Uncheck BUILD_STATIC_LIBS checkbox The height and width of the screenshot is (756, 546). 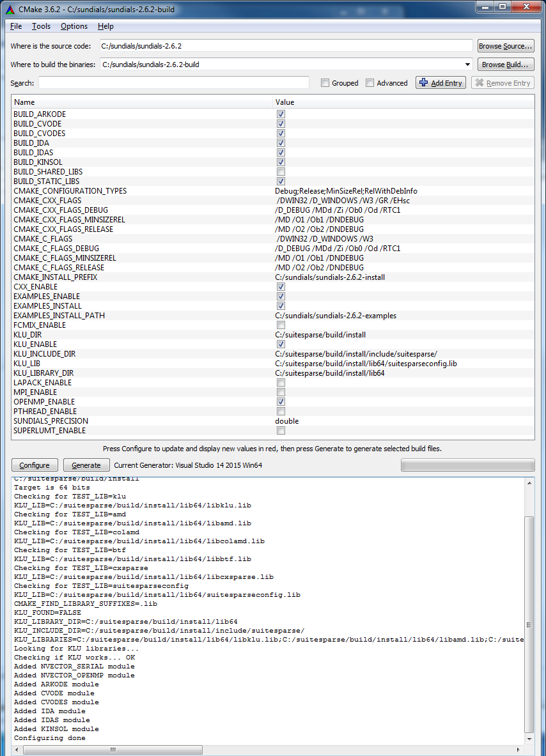281,181
